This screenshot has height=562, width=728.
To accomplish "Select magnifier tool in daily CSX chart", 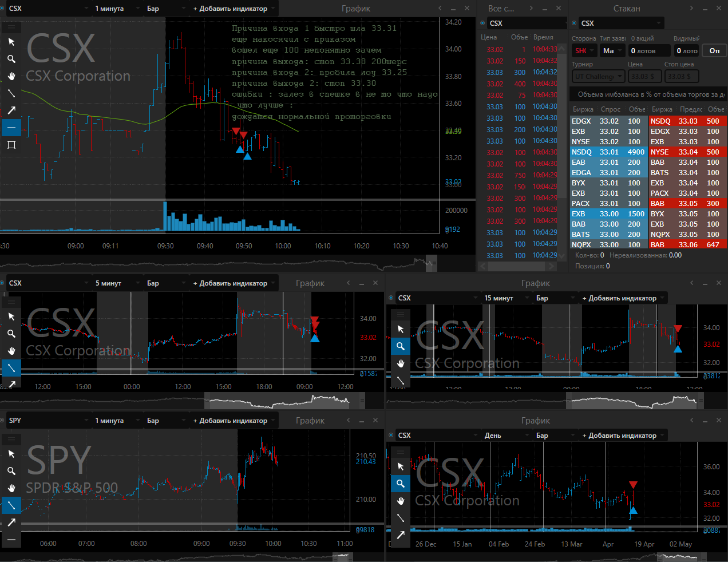I will pyautogui.click(x=401, y=484).
